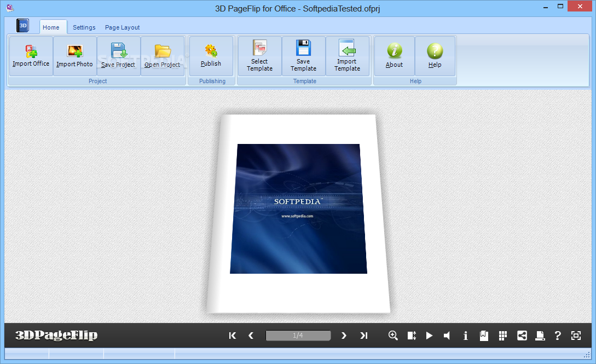Click the application icon in title bar
Image resolution: width=596 pixels, height=364 pixels.
click(10, 7)
